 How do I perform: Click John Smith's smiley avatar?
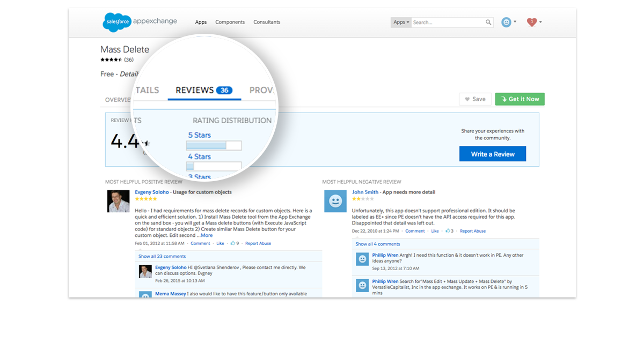point(335,201)
